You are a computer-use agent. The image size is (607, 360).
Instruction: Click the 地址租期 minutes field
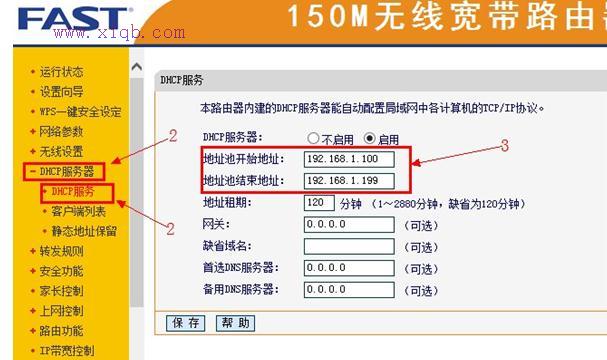(319, 203)
